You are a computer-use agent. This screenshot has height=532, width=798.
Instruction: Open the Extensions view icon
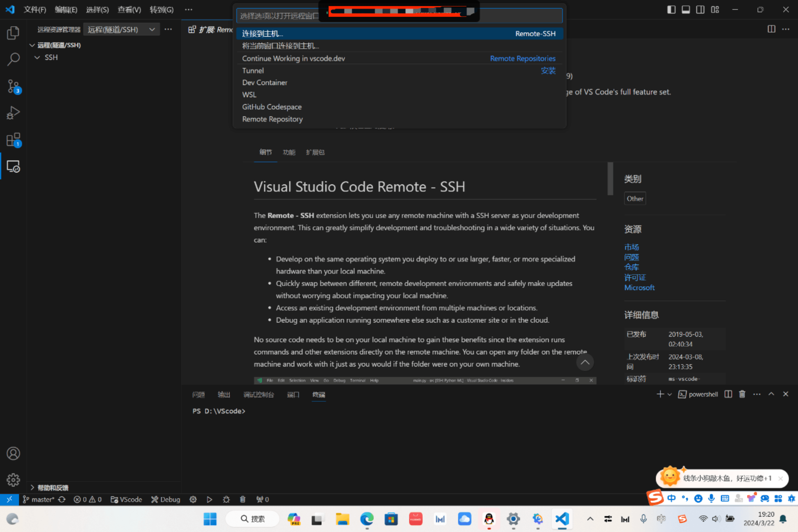13,140
